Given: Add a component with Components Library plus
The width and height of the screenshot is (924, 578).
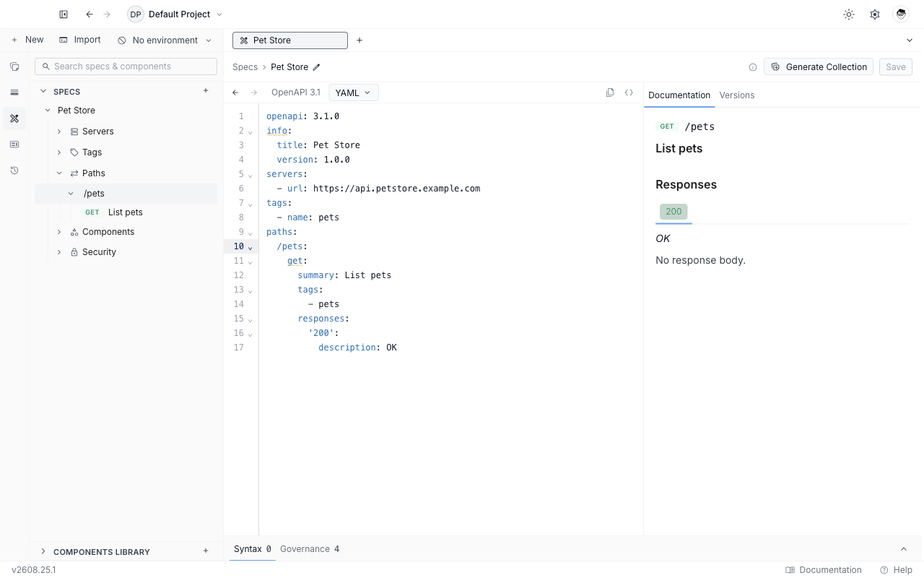Looking at the screenshot, I should tap(206, 551).
